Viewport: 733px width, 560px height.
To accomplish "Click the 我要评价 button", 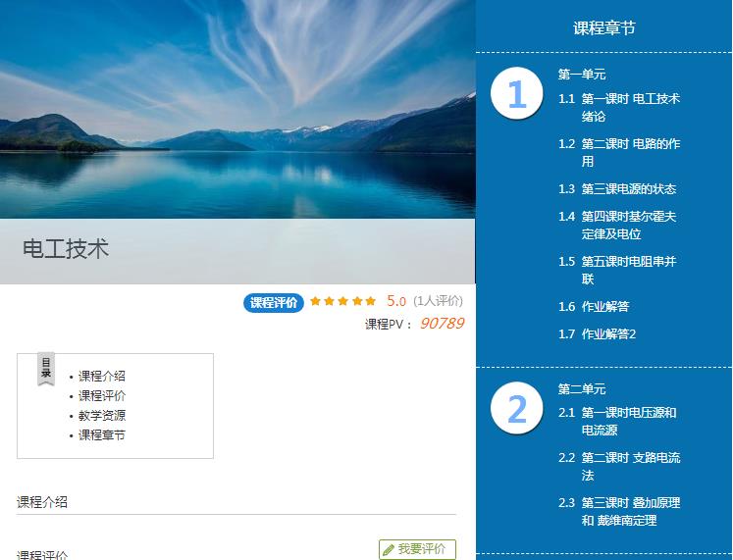I will (x=417, y=549).
